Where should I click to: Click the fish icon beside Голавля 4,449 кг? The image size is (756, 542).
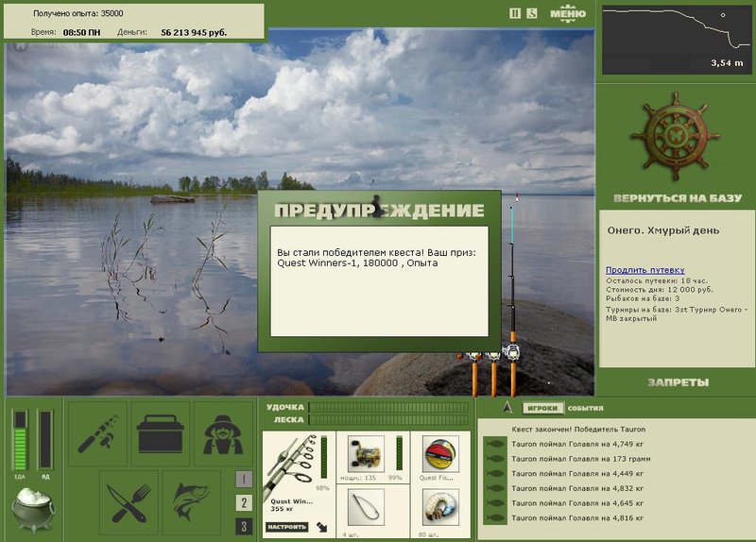click(x=495, y=474)
